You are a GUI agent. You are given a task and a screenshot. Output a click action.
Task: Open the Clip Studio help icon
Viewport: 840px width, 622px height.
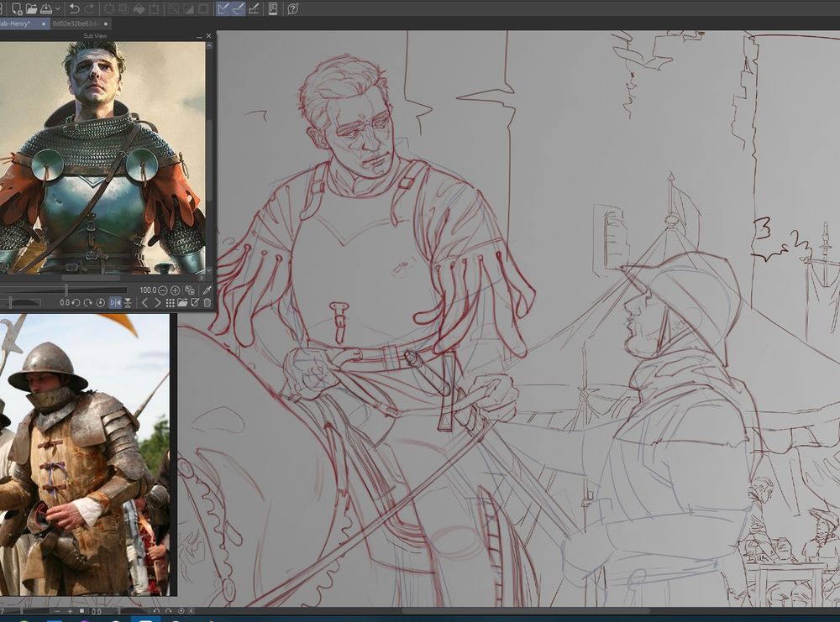pos(292,8)
